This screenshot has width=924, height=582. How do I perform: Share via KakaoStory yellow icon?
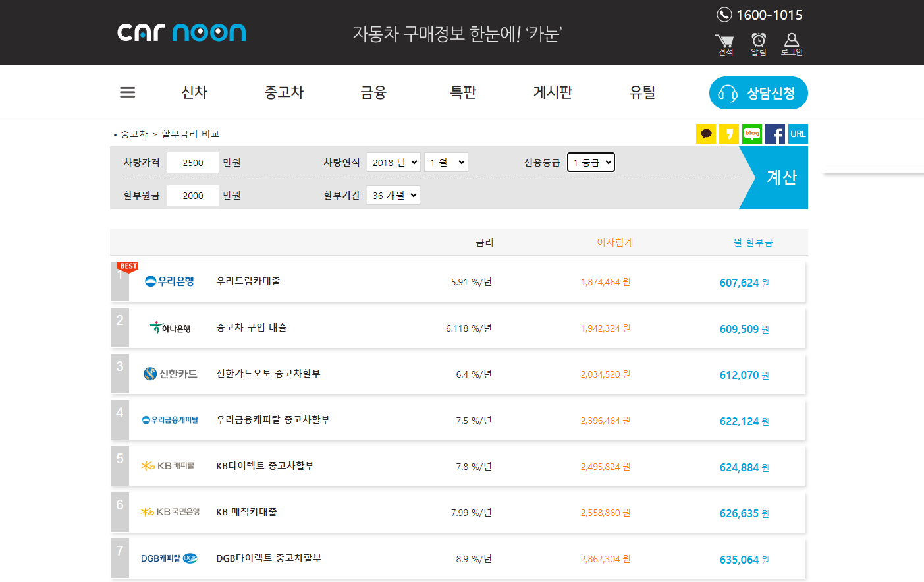(729, 134)
